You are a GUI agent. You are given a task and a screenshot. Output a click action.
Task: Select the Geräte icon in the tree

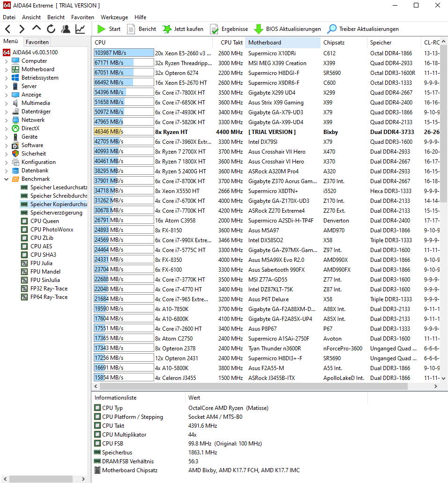coord(15,137)
